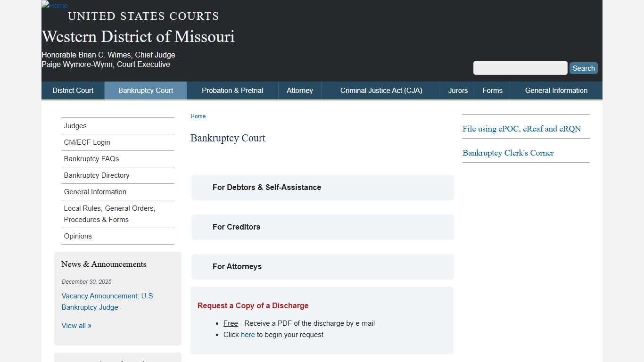Open the Jurors section
The height and width of the screenshot is (362, 644).
pos(457,90)
